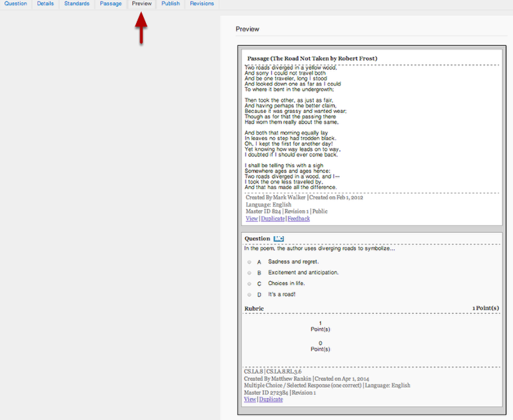513x420 pixels.
Task: Click the line And that has made all the difference
Action: 290,188
